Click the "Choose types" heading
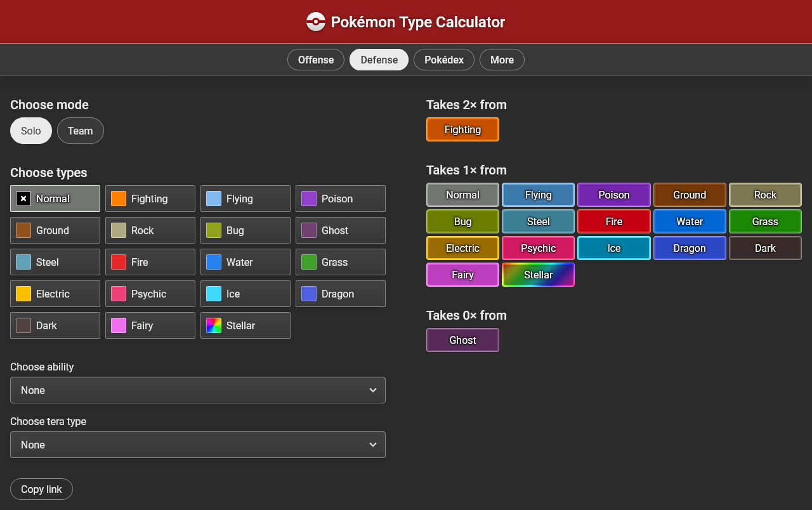 49,173
